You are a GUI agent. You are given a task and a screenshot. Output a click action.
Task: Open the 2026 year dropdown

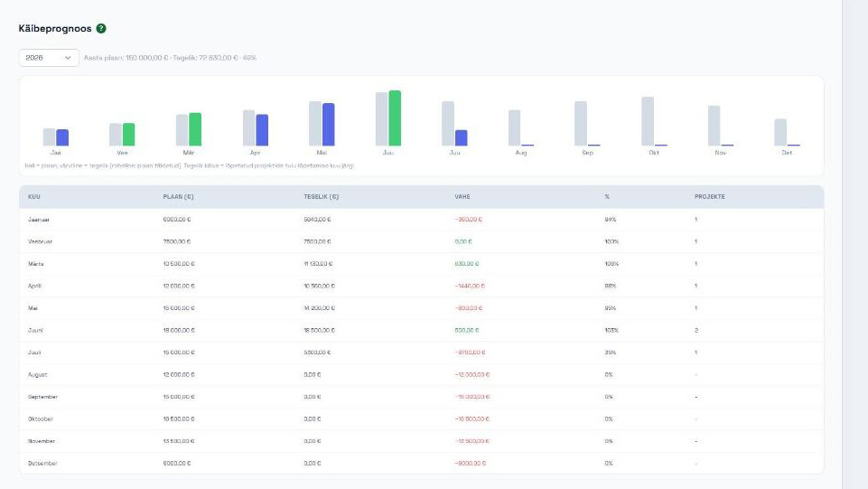click(49, 58)
